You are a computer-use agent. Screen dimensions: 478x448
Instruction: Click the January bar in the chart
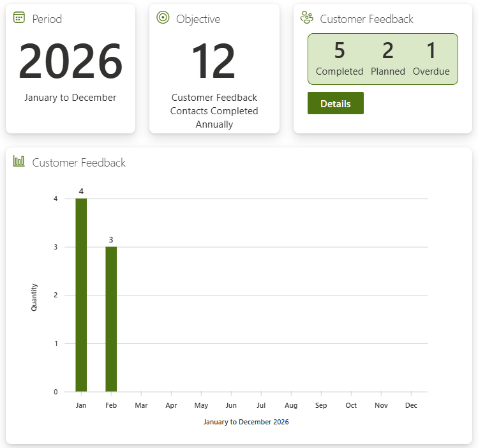pyautogui.click(x=81, y=295)
